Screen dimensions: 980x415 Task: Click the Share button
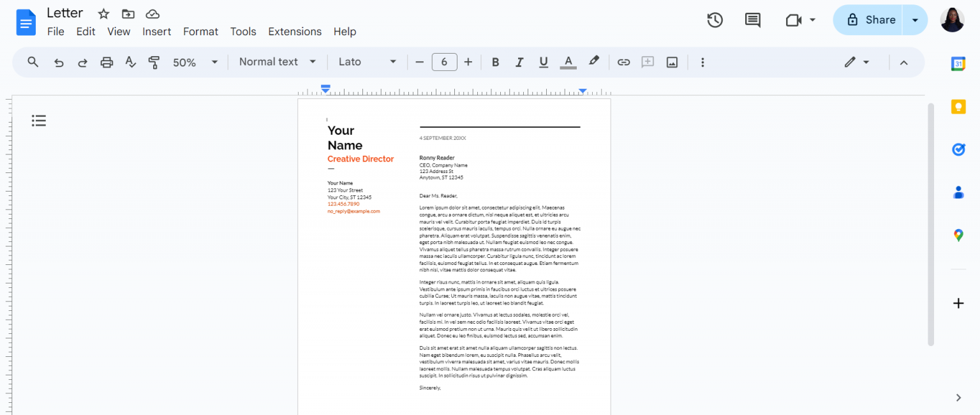pyautogui.click(x=875, y=20)
